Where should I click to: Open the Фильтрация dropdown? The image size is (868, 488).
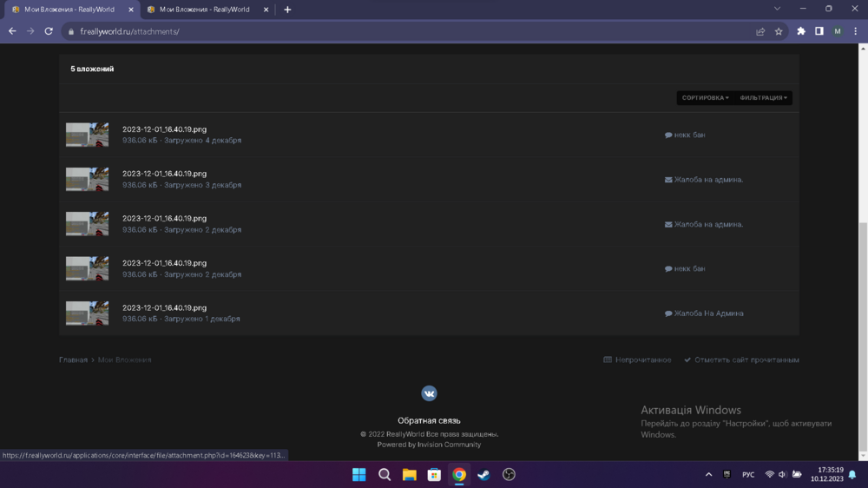click(763, 98)
